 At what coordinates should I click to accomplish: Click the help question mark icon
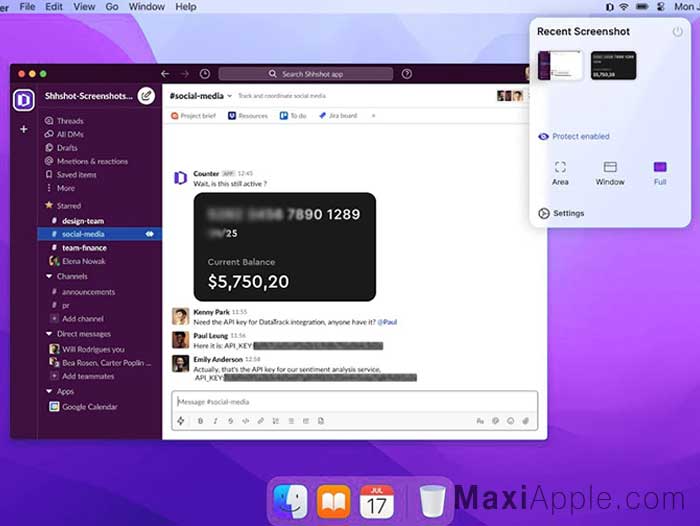tap(407, 74)
